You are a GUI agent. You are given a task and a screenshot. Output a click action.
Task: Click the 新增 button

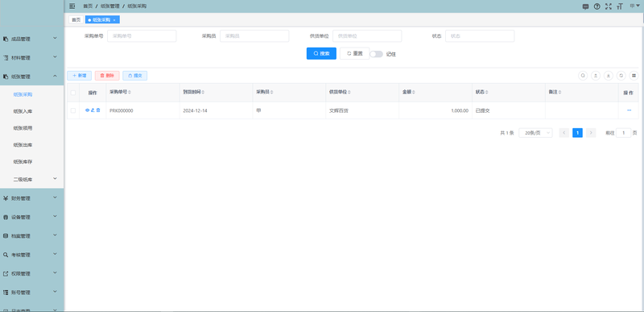(x=79, y=76)
